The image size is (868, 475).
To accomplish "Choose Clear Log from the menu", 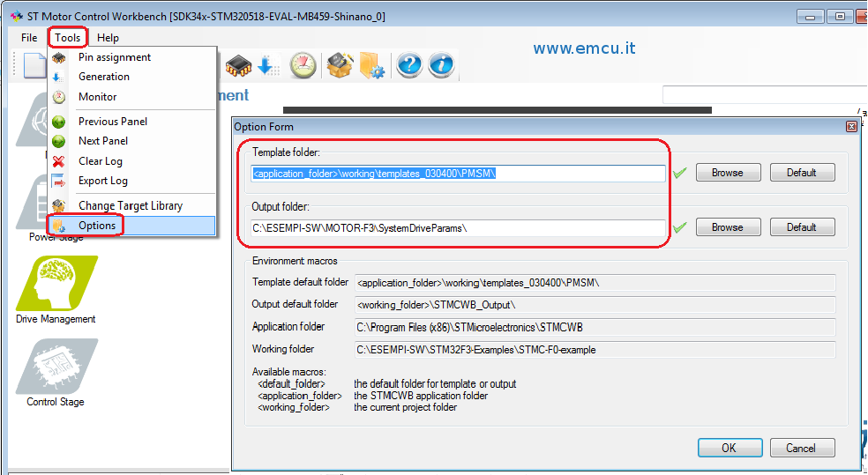I will 131,161.
